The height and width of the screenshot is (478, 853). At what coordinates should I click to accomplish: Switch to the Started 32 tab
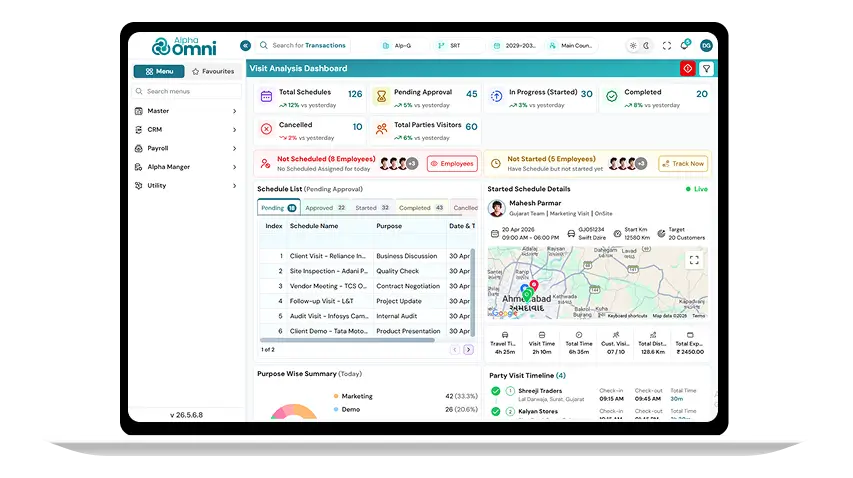tap(372, 208)
